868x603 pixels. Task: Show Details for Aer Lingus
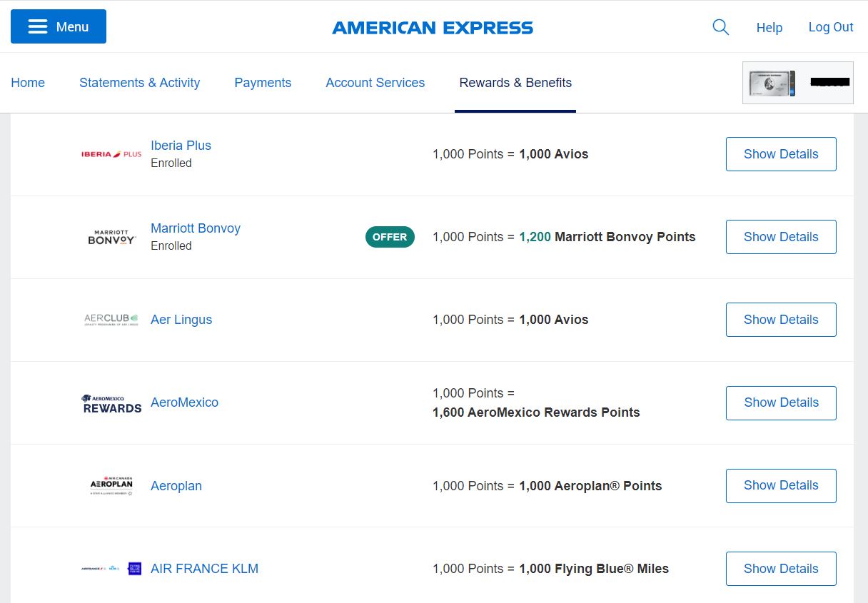pos(781,320)
